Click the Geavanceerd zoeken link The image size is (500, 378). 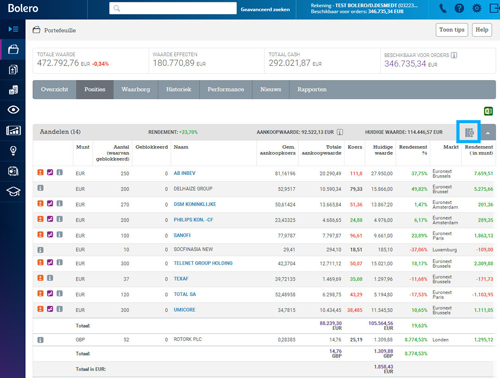click(265, 9)
